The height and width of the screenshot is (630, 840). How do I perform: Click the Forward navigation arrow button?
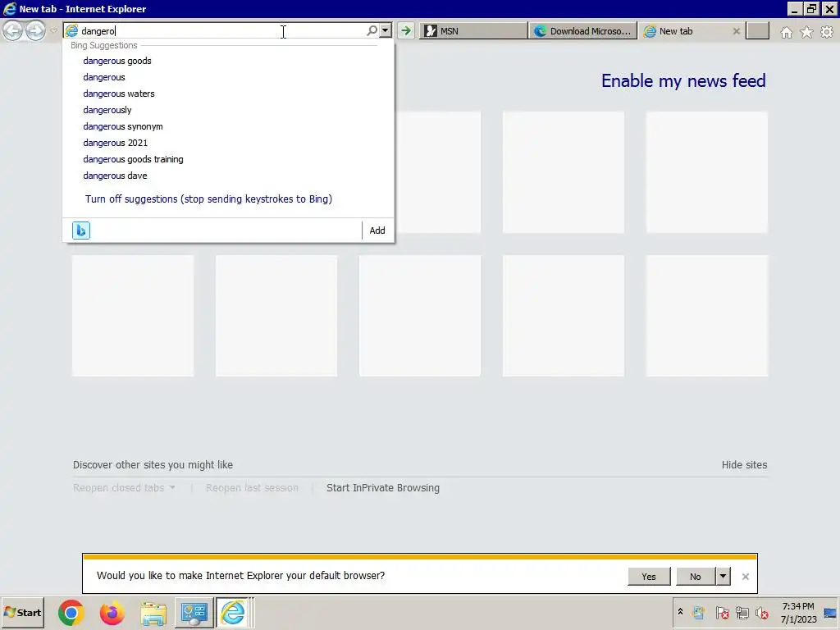35,30
